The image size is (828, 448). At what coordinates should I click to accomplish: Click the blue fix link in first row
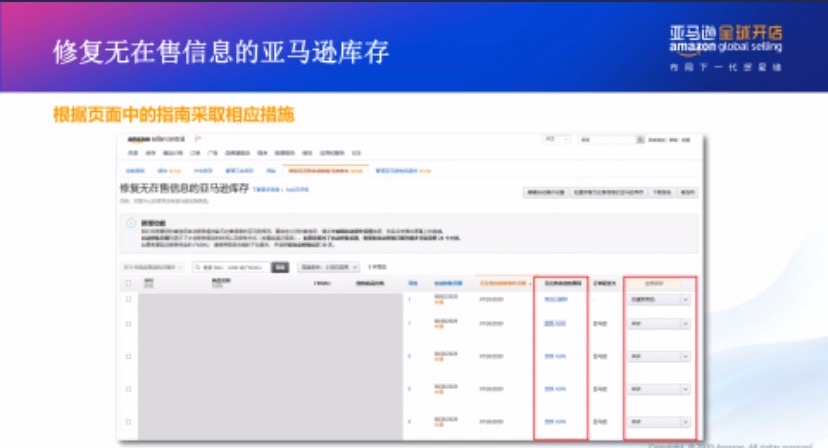pyautogui.click(x=556, y=300)
